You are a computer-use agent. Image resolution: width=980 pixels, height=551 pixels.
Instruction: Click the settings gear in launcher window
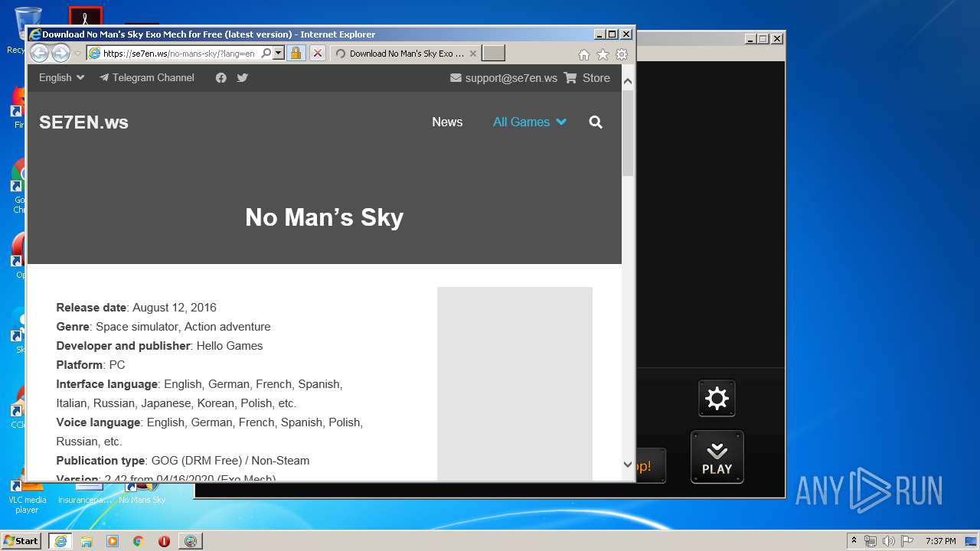[x=717, y=399]
